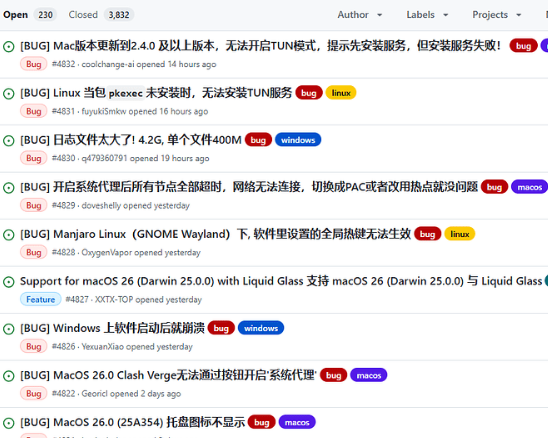Click Bug type badge under issue #4828
This screenshot has width=548, height=438.
pyautogui.click(x=34, y=252)
